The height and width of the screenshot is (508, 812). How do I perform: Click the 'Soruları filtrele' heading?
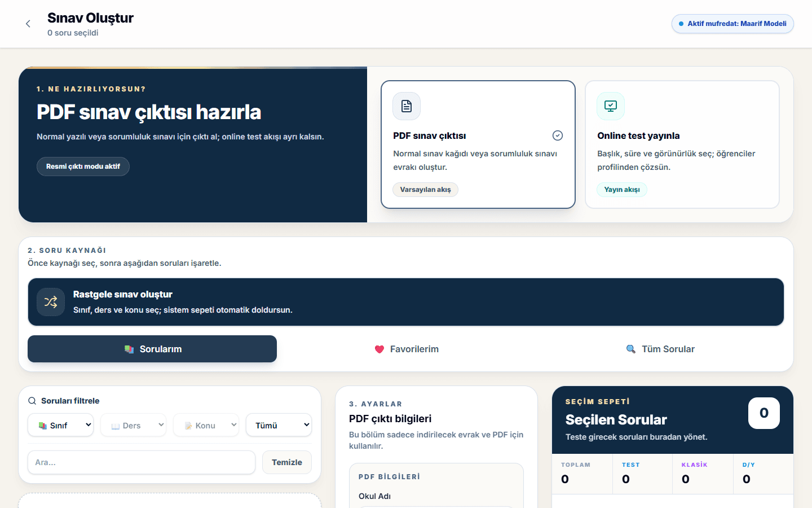[x=70, y=401]
